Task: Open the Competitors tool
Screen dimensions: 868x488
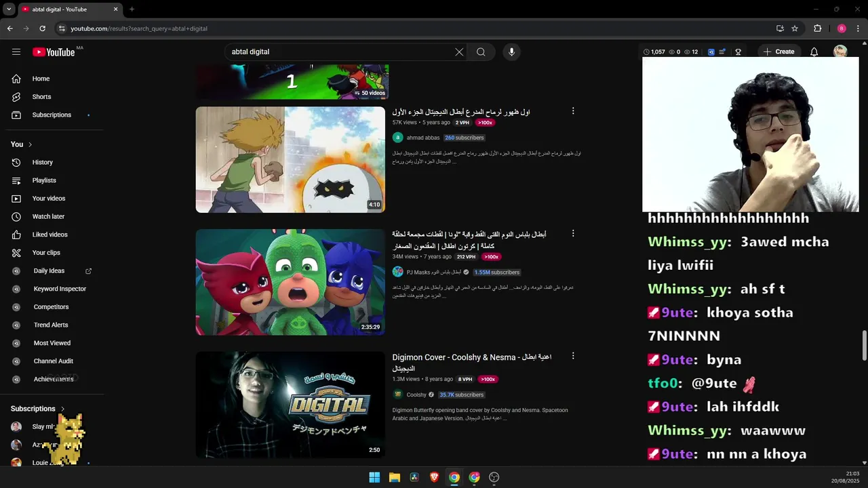Action: tap(52, 307)
